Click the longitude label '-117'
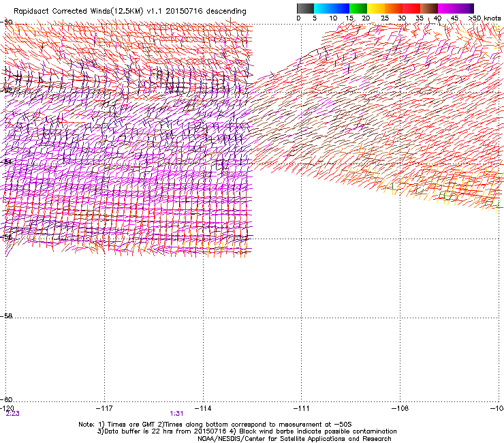 104,408
